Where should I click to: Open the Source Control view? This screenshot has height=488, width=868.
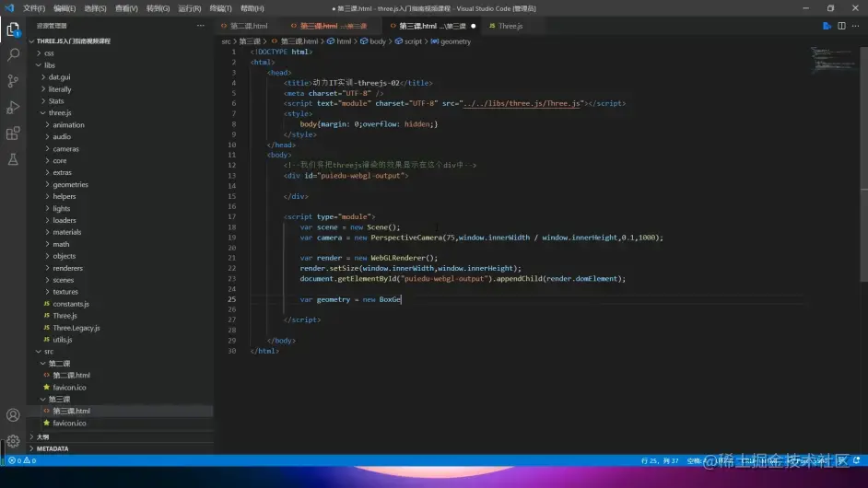coord(13,81)
